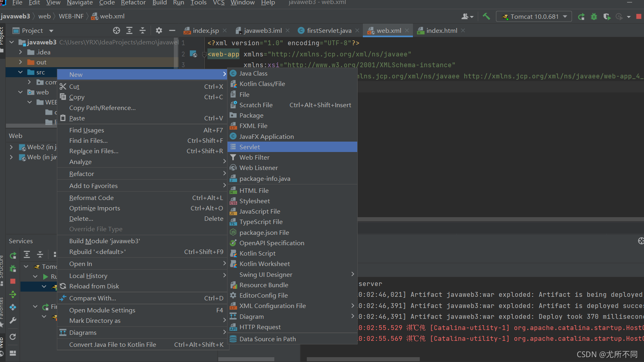644x362 pixels.
Task: Open the Navigate menu
Action: click(80, 3)
